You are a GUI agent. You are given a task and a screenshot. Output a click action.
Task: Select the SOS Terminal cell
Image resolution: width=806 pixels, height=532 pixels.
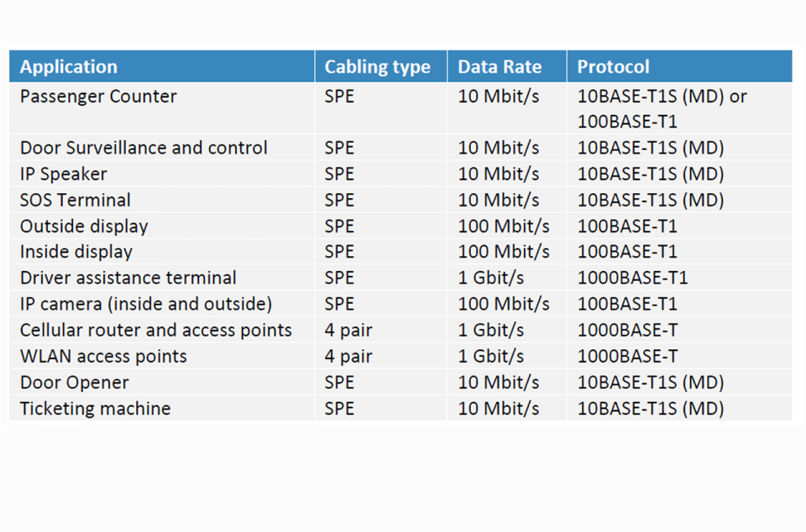coord(76,200)
